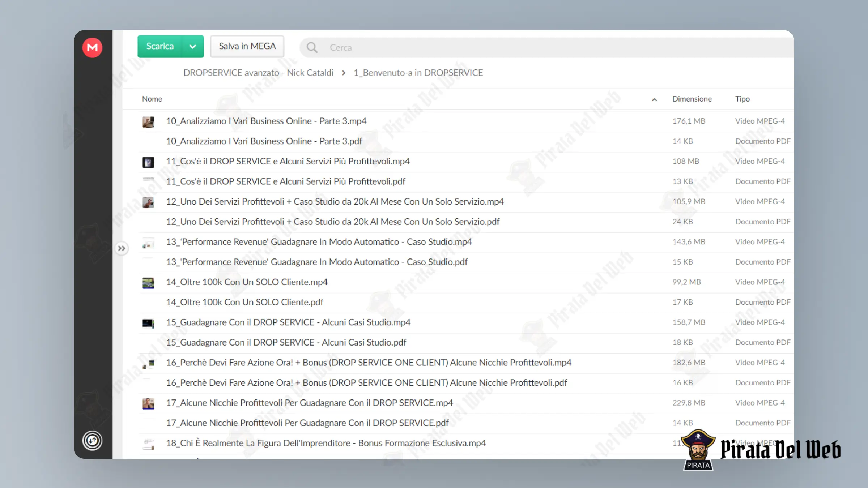Click thumbnail of 15_Guadagnare Con il DROP SERVICE mp4
The image size is (868, 488).
click(148, 323)
